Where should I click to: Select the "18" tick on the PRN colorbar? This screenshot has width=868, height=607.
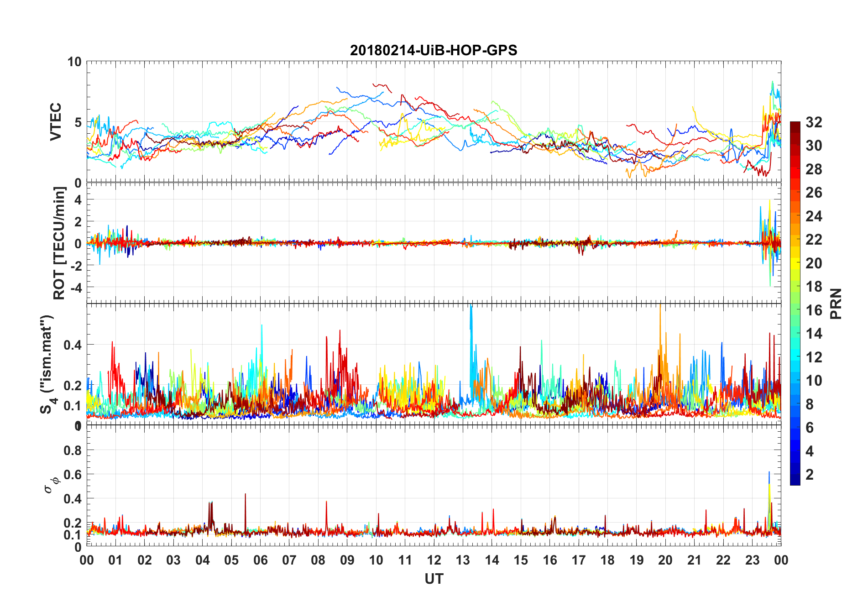814,286
